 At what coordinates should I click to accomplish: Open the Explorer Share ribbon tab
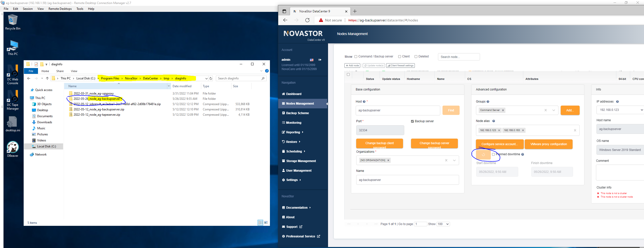click(x=60, y=71)
